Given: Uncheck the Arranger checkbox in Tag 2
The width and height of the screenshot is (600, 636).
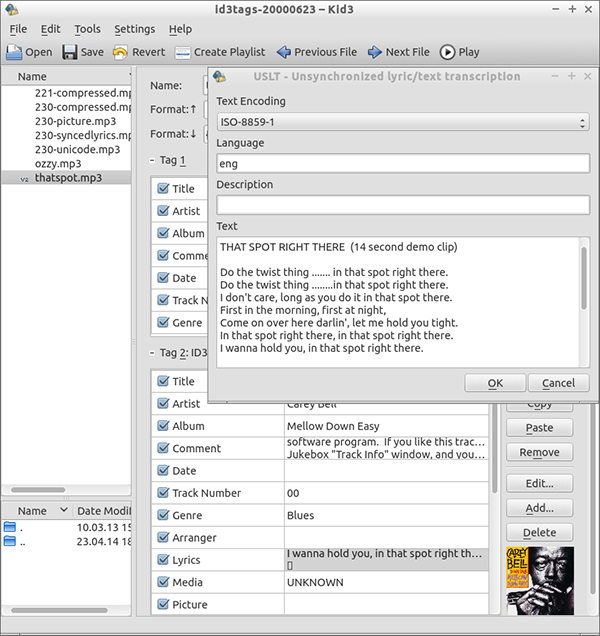Looking at the screenshot, I should coord(163,537).
